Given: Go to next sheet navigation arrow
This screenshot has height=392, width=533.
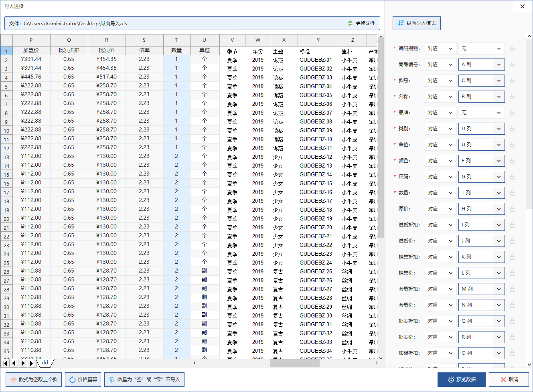Looking at the screenshot, I should pos(23,363).
